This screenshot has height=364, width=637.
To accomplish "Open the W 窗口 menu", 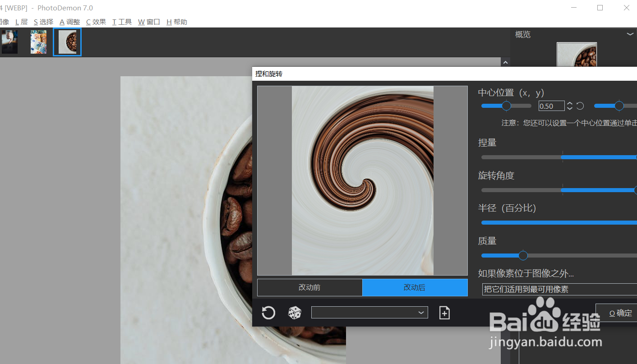I will (x=149, y=22).
